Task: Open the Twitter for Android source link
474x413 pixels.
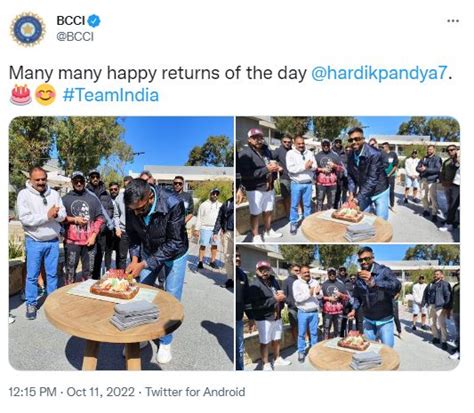Action: (195, 392)
